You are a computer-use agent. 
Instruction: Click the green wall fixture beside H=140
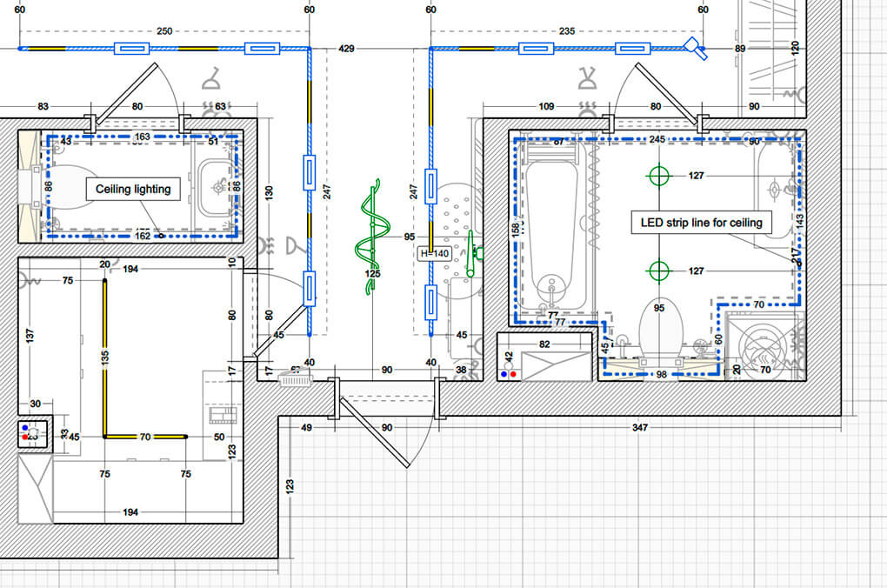[x=470, y=254]
